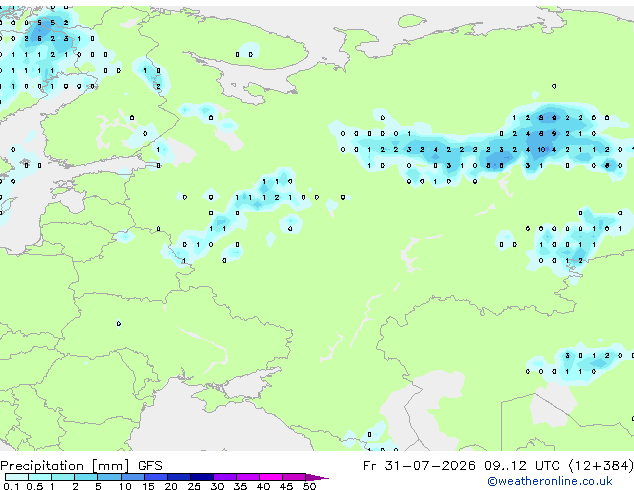The width and height of the screenshot is (634, 490).
Task: Select the 5–10 mm legend color box
Action: (109, 477)
